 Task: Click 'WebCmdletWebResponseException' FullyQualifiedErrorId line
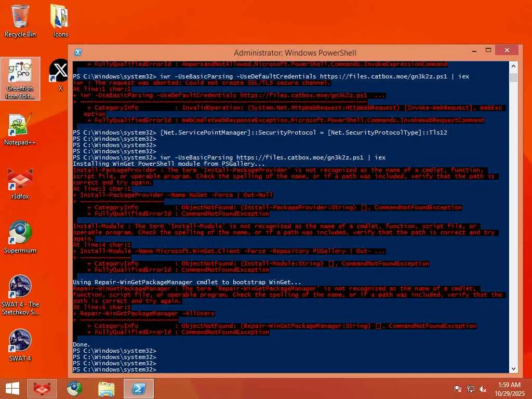(x=285, y=120)
